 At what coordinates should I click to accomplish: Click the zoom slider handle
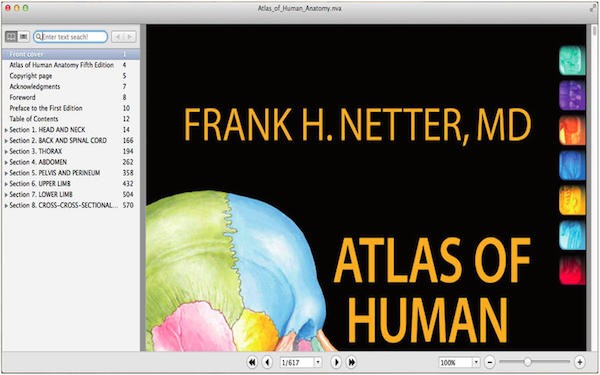click(527, 362)
